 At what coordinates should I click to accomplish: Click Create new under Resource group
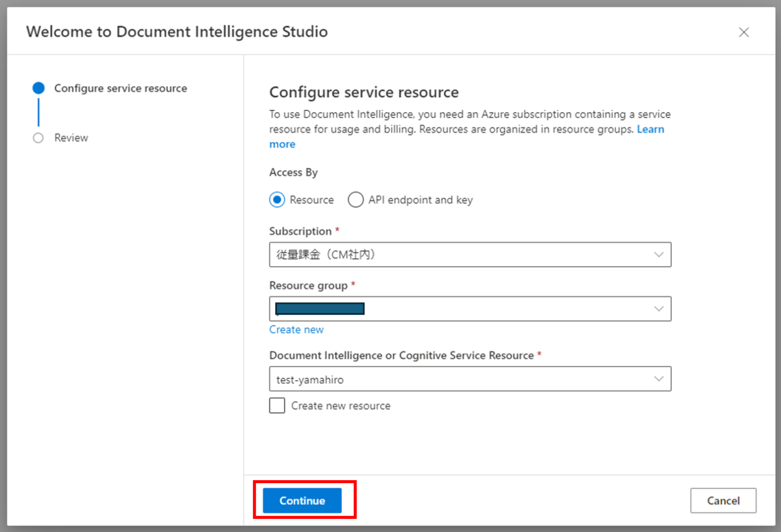point(296,329)
